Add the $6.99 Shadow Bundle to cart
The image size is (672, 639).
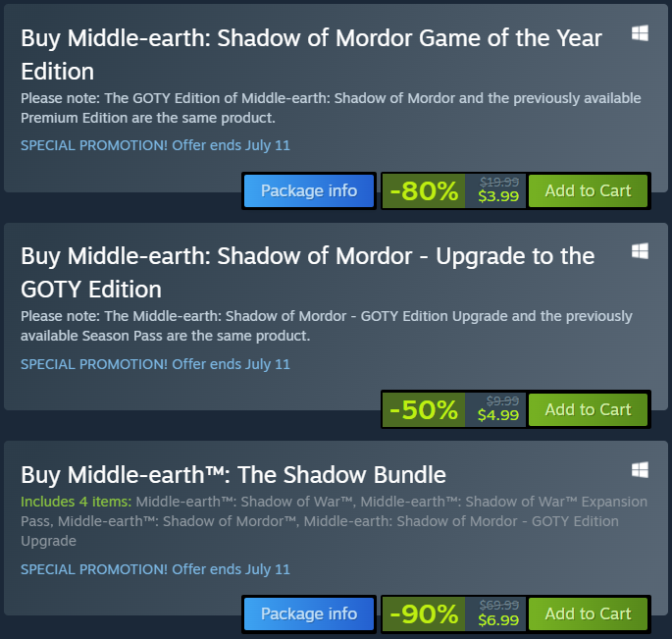588,613
